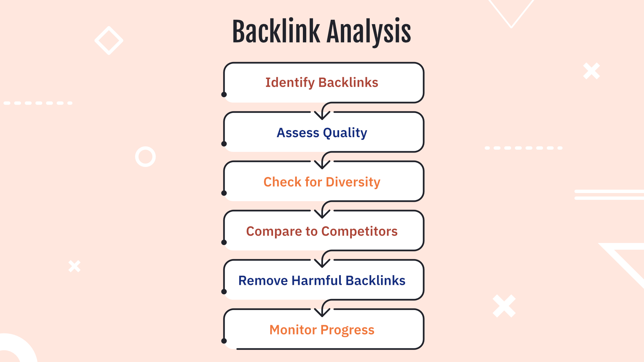The image size is (644, 362).
Task: Expand the Compare to Competitors section
Action: 322,231
